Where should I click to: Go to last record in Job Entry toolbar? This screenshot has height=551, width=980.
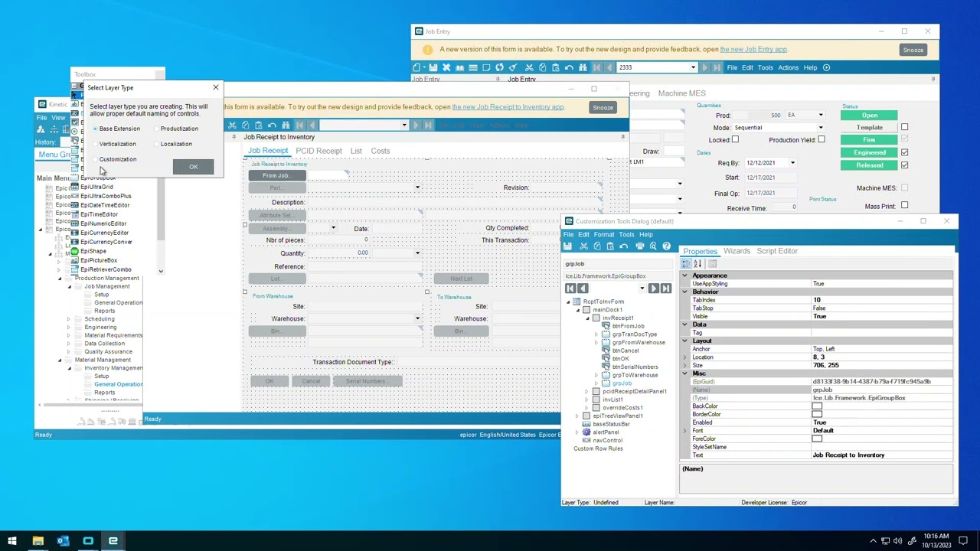pos(717,67)
